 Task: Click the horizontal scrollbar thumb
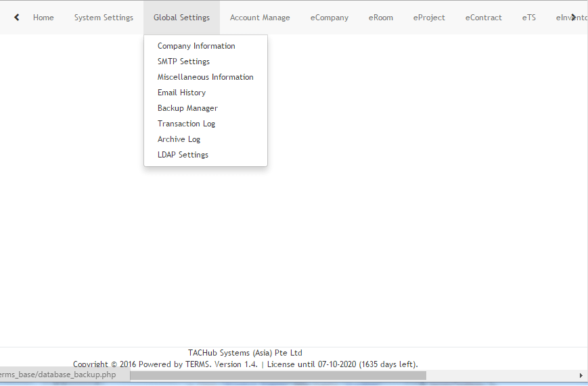point(278,375)
